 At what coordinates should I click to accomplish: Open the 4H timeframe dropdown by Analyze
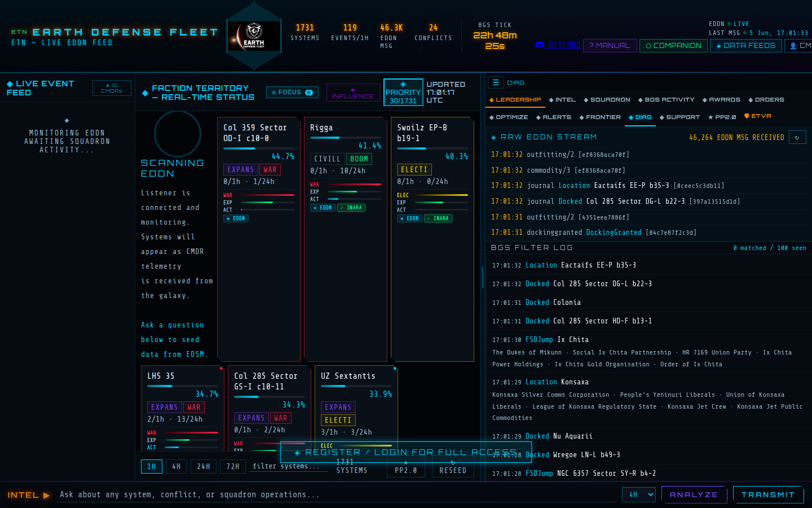[639, 495]
